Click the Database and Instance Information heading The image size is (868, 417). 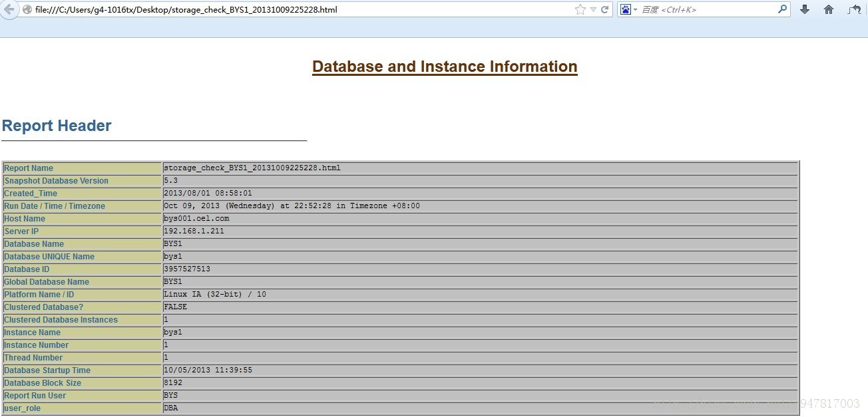(x=445, y=67)
